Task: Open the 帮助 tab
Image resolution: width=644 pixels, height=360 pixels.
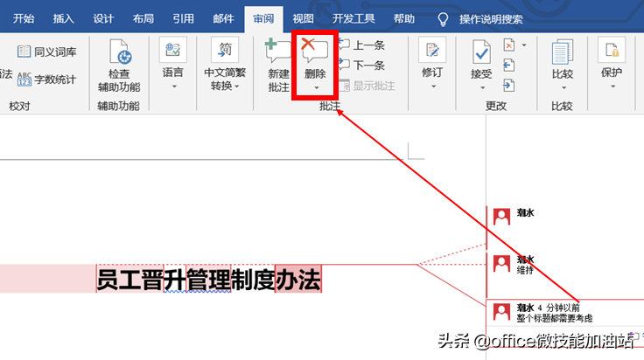Action: pyautogui.click(x=404, y=19)
